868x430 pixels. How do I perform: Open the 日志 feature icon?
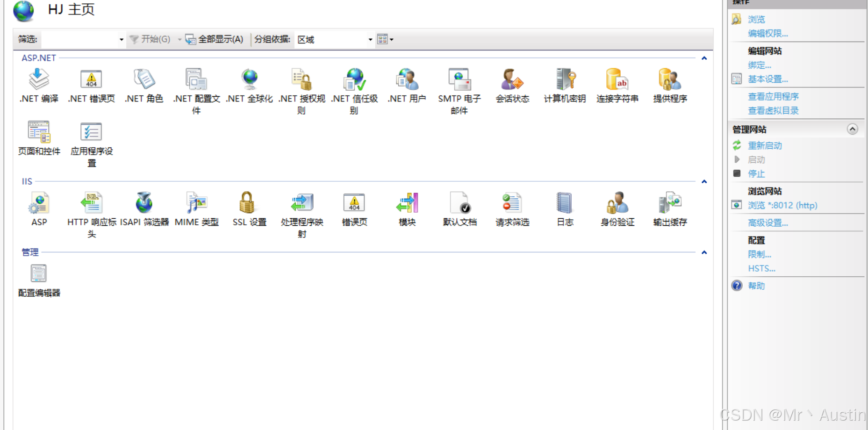565,203
